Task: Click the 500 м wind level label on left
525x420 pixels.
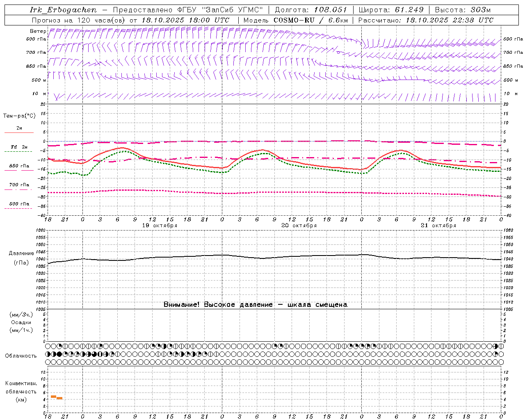Action: click(39, 80)
